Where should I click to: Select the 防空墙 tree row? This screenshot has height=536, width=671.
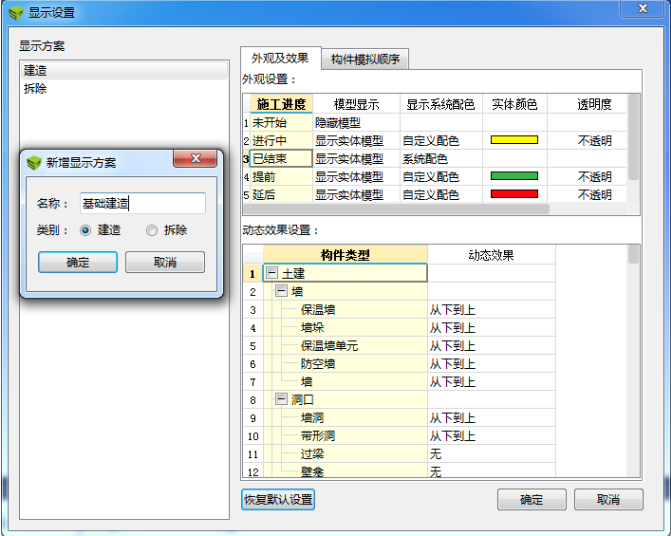(345, 363)
